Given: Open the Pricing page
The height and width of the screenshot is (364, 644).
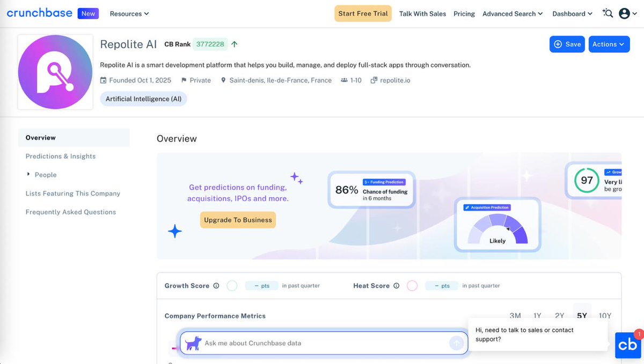Looking at the screenshot, I should [x=464, y=13].
